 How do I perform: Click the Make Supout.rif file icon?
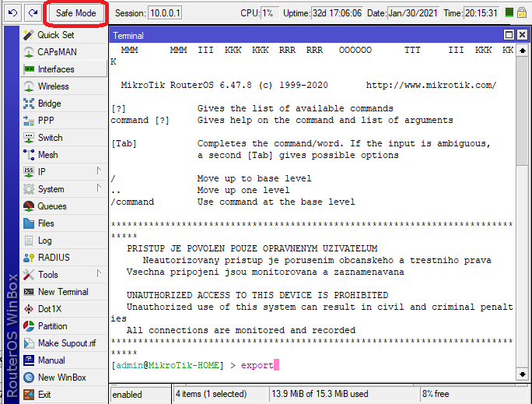29,343
